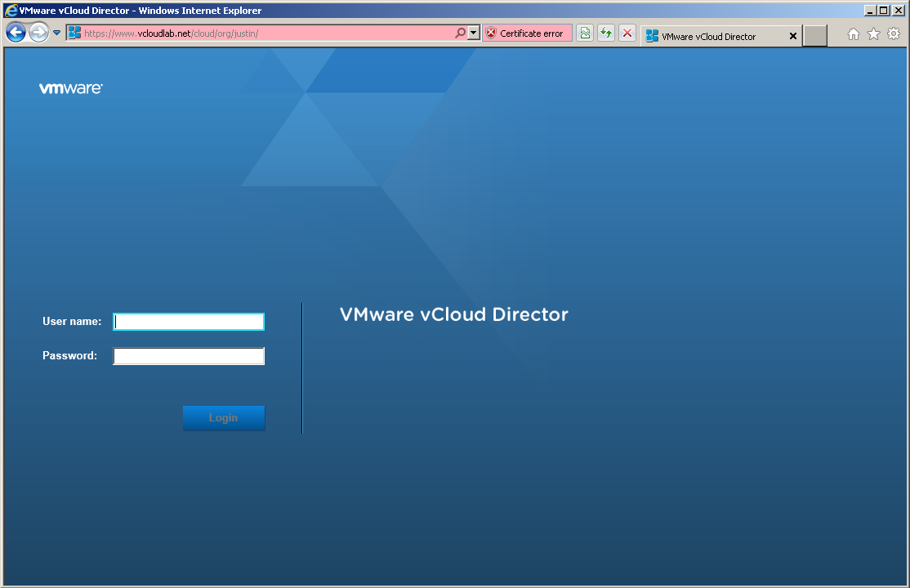Close the VMware vCloud Director tab

792,36
